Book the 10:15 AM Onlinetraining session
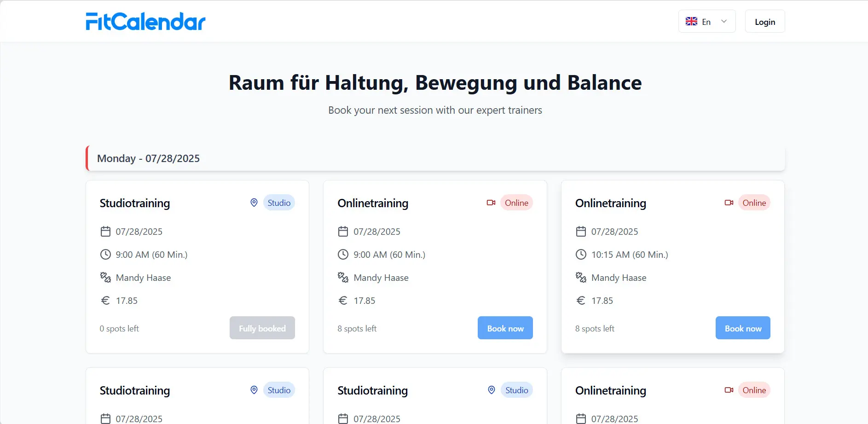Image resolution: width=868 pixels, height=424 pixels. [x=743, y=328]
